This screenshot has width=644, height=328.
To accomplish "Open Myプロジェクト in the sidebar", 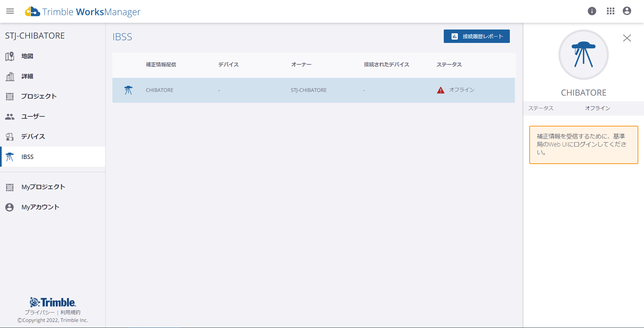I will coord(43,187).
